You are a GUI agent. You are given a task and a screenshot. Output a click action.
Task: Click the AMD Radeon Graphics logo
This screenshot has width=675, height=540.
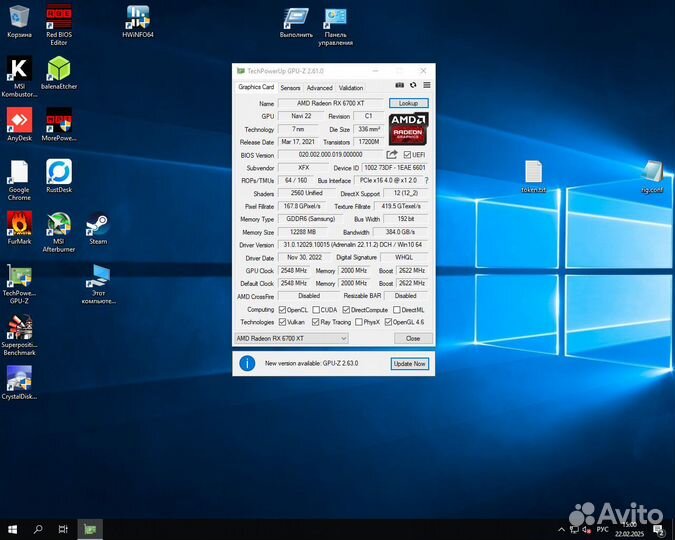(408, 129)
